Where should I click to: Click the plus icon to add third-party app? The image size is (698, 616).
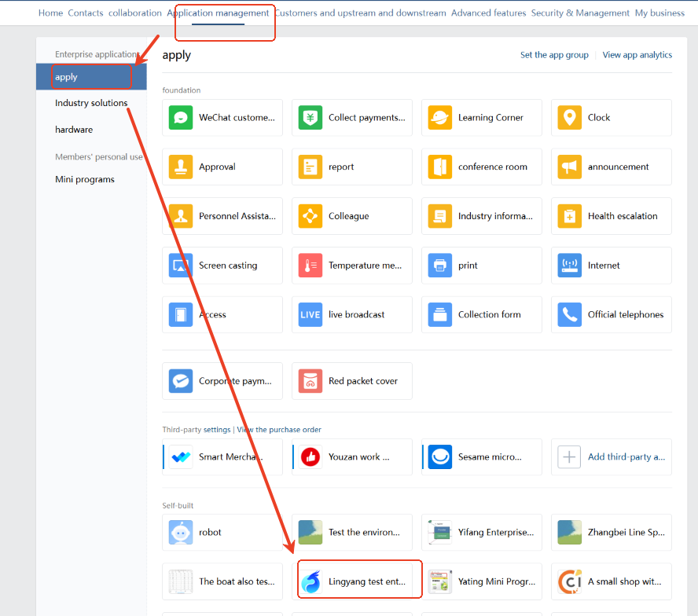pos(569,456)
